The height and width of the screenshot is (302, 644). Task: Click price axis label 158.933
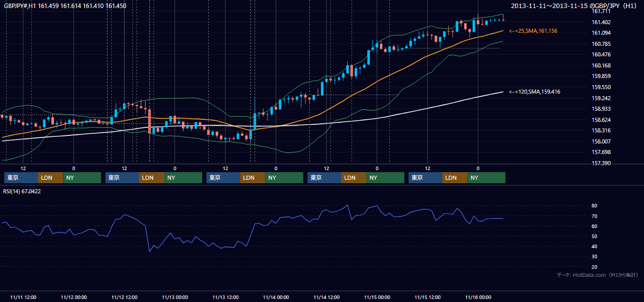click(x=601, y=109)
